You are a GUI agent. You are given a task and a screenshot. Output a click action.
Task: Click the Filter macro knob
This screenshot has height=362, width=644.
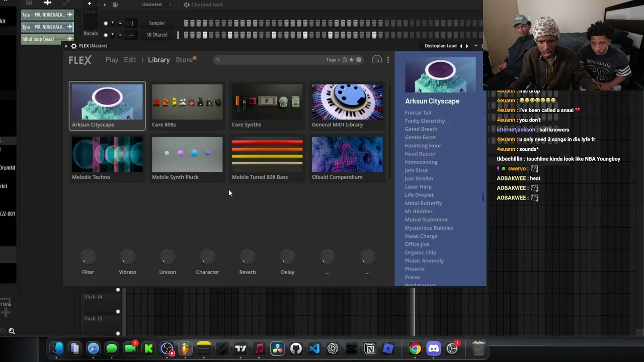[x=88, y=257]
